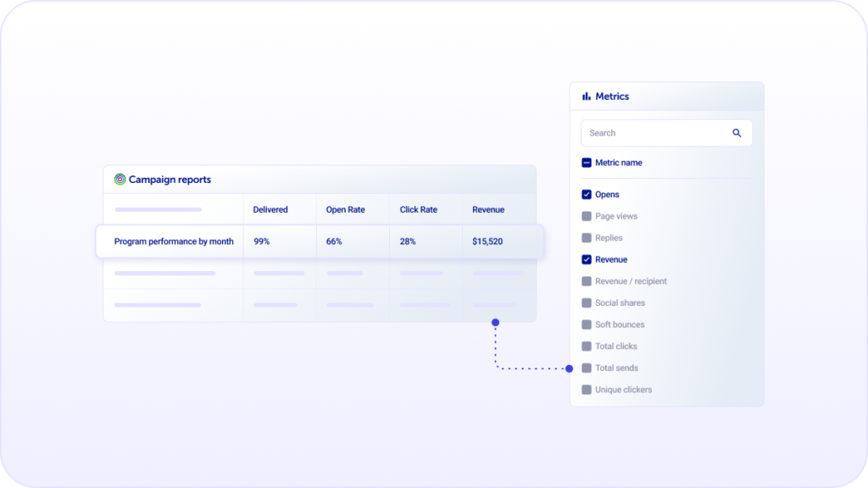Check the Unique clickers metric
The width and height of the screenshot is (868, 488).
click(x=586, y=389)
